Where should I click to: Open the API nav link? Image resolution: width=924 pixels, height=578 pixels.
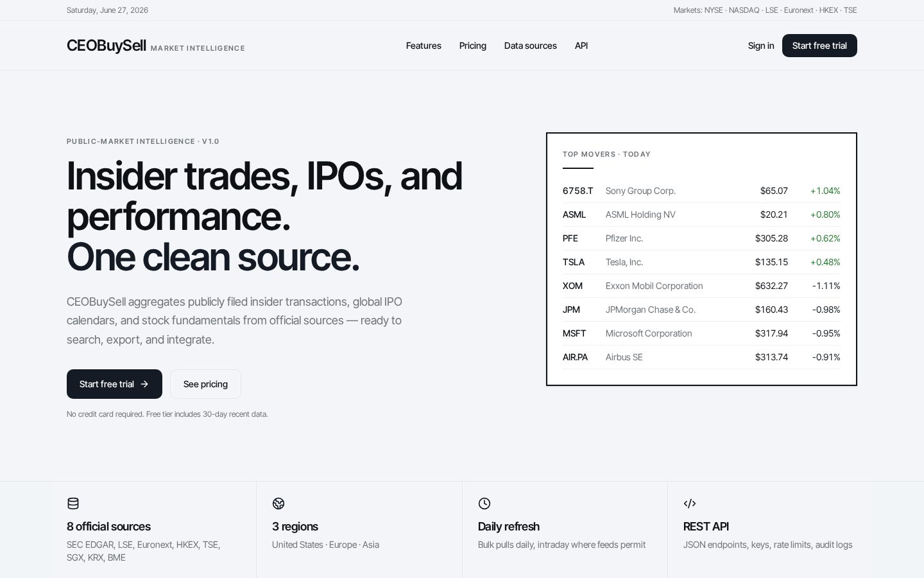581,46
